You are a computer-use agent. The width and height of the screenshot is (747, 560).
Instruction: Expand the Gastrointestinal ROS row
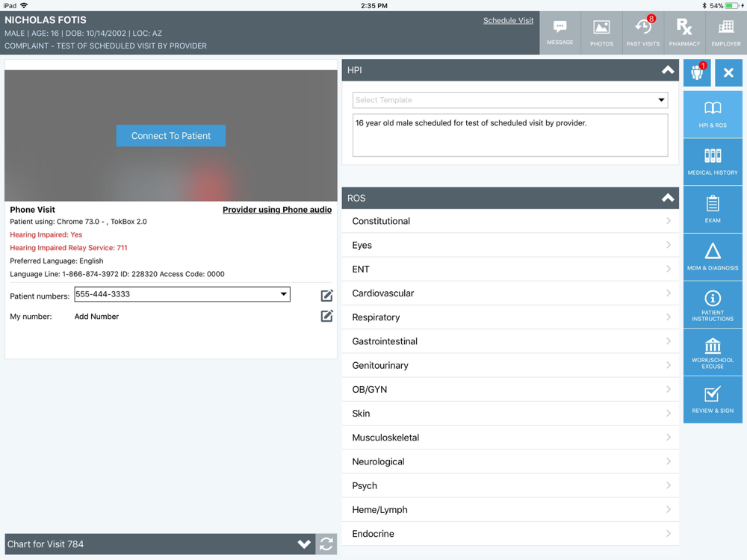(x=510, y=341)
